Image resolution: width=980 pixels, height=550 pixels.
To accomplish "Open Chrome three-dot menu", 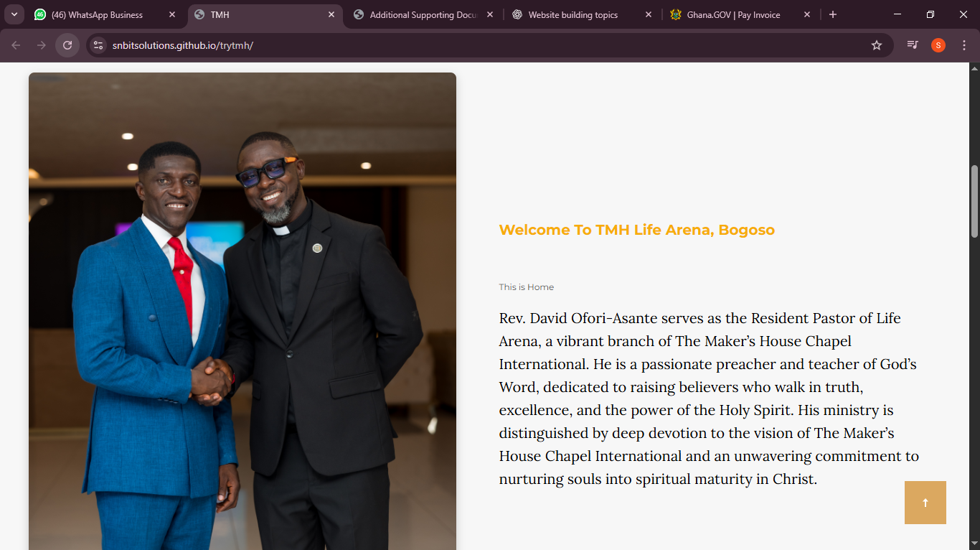I will pos(963,45).
